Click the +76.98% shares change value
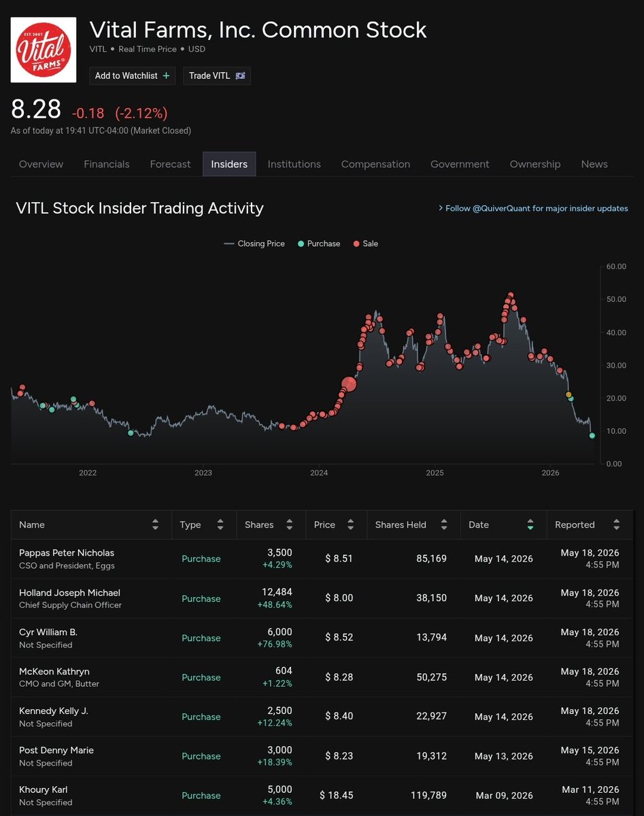The image size is (644, 816). (276, 644)
